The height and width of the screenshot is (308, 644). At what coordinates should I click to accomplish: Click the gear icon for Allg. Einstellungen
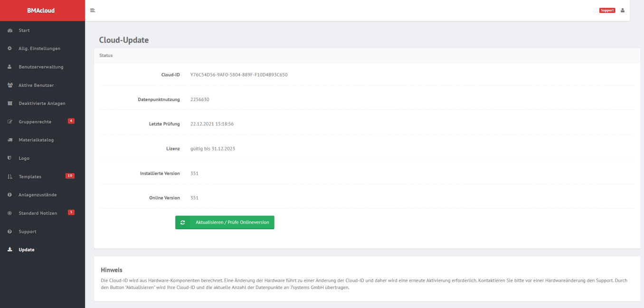pyautogui.click(x=9, y=48)
